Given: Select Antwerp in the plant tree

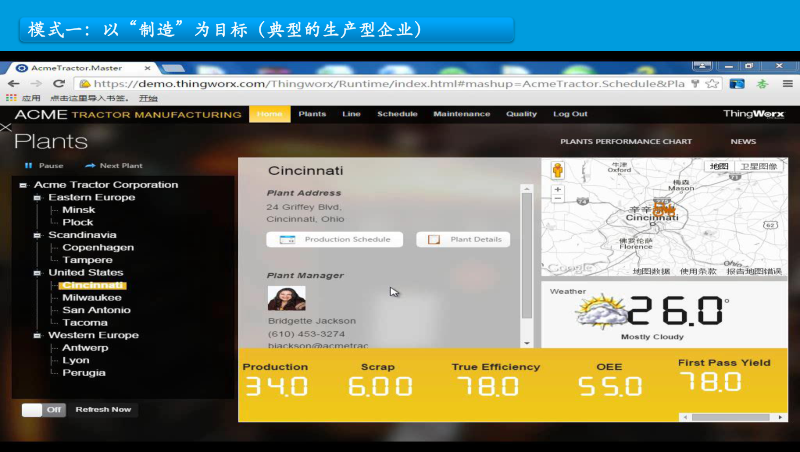Looking at the screenshot, I should pos(85,348).
